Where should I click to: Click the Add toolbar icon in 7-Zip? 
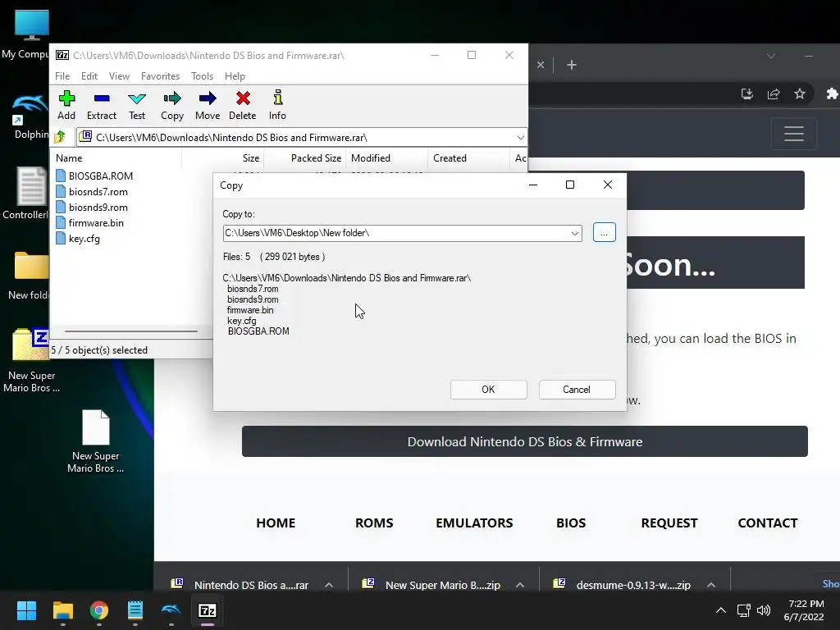point(66,105)
